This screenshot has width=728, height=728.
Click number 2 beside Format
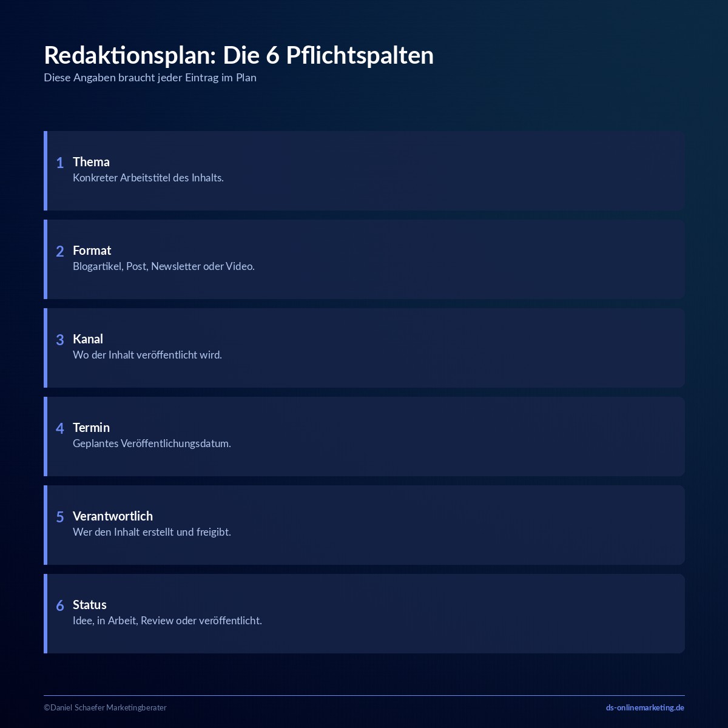pyautogui.click(x=60, y=251)
